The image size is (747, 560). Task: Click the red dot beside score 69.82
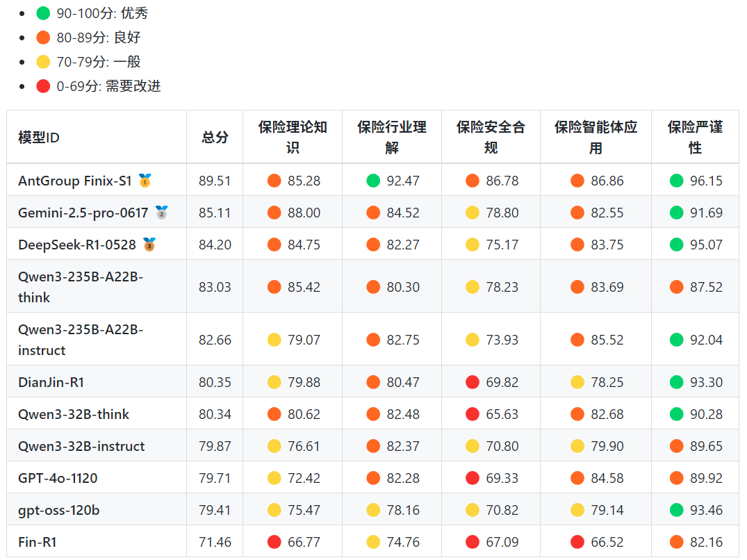point(473,382)
